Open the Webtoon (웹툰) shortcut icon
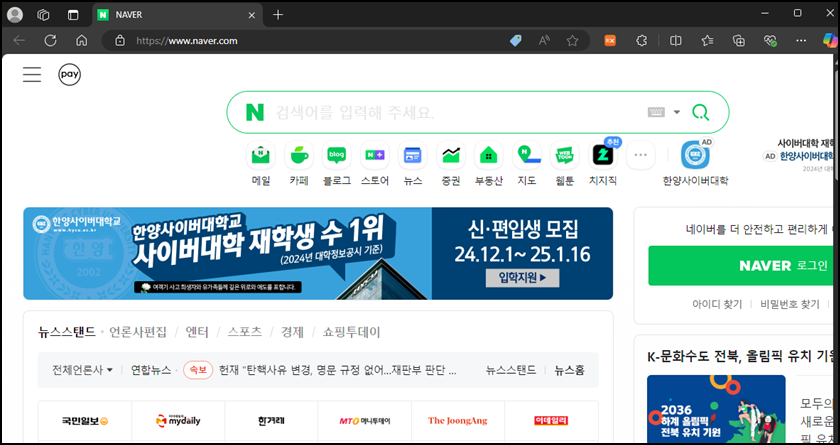Screen dimensions: 840x445 pyautogui.click(x=565, y=155)
